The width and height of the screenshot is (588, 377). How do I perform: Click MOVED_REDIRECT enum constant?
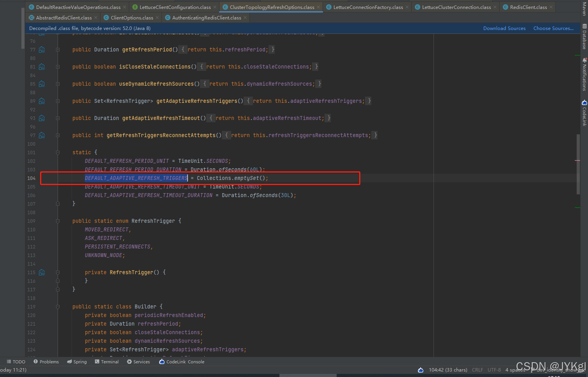107,229
